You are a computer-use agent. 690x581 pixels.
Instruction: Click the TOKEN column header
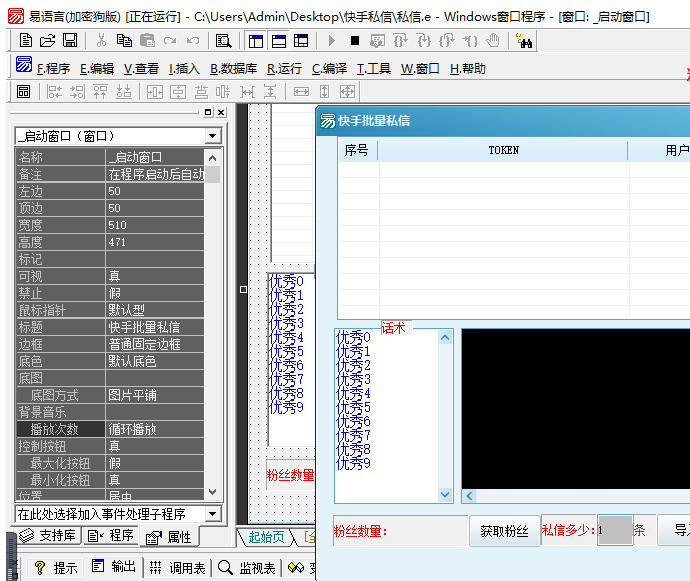[503, 151]
